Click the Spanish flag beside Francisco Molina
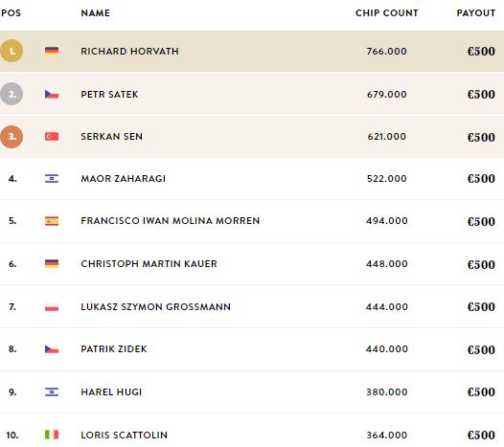 coord(52,221)
